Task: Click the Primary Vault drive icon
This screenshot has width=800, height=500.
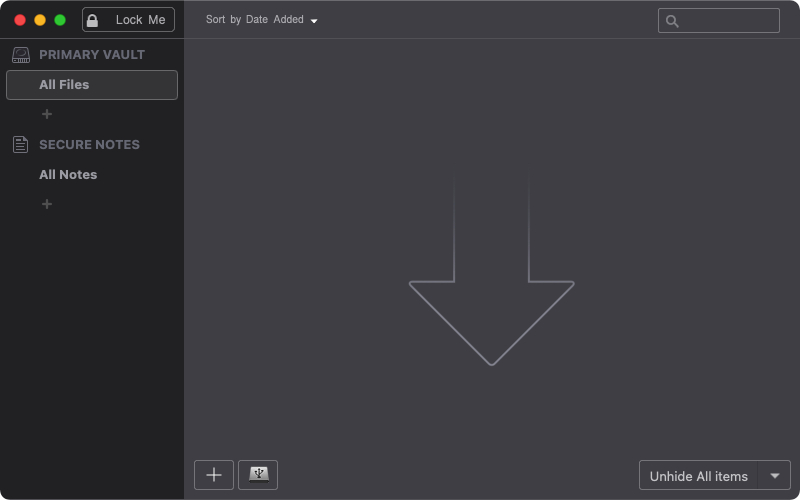Action: tap(21, 55)
